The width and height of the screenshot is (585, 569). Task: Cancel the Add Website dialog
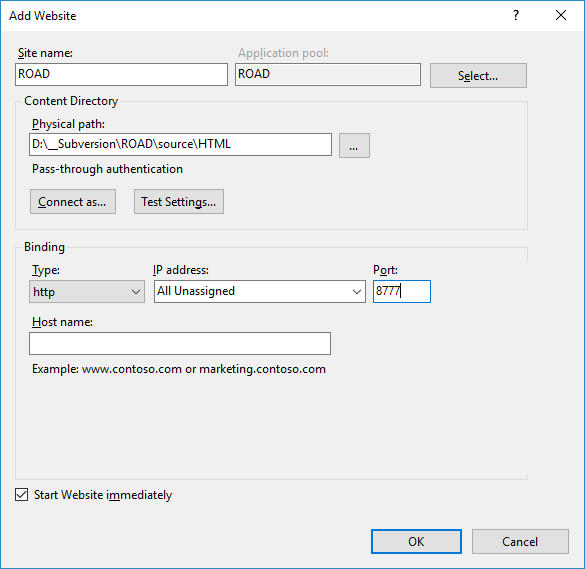click(520, 541)
